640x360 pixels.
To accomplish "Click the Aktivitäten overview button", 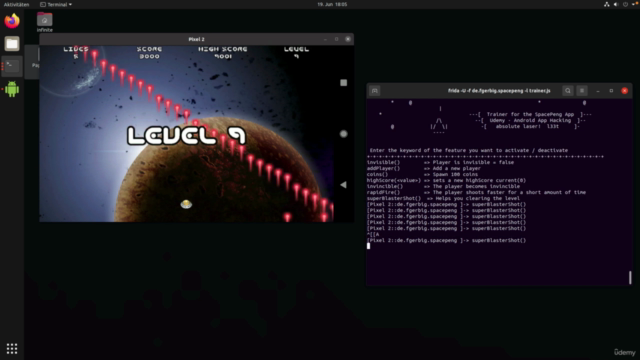I will tap(16, 4).
